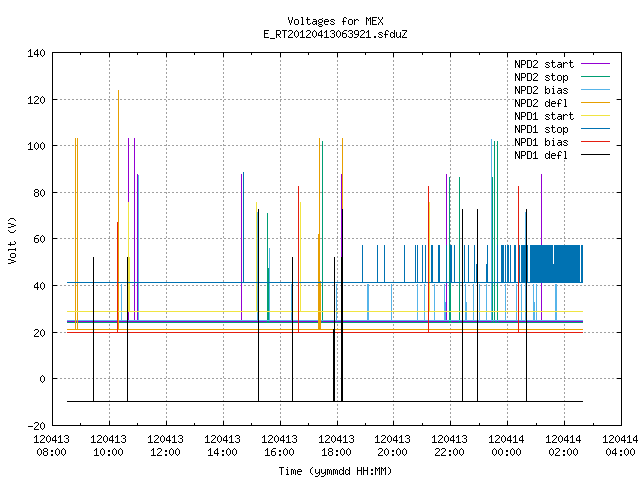Click the 'Time (yymmdd HH:MM)' x-axis label

click(335, 471)
